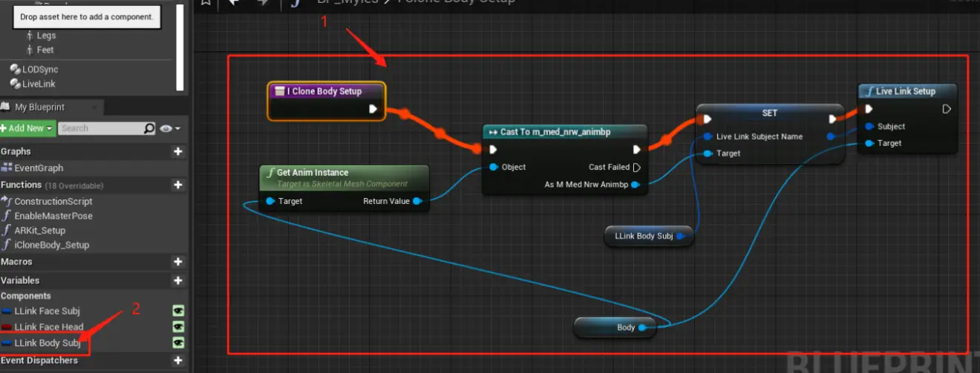The height and width of the screenshot is (373, 980).
Task: Select the LLink Body Subj graph variable node
Action: click(x=649, y=237)
